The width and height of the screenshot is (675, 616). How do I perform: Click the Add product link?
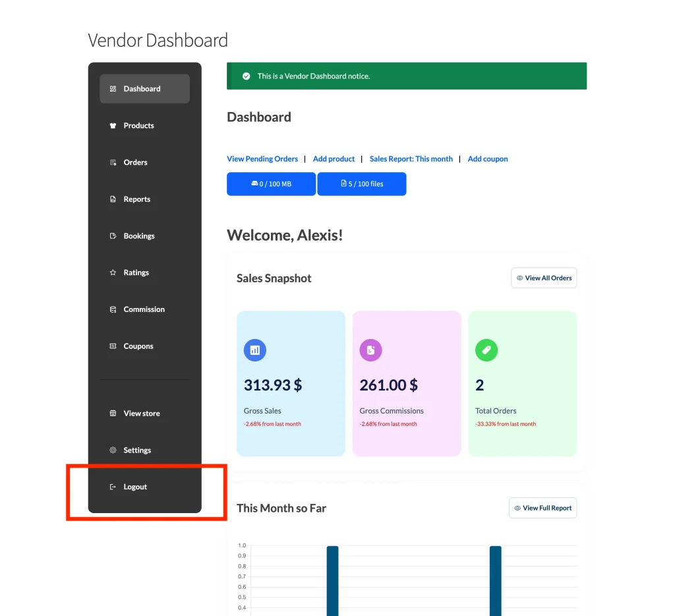[334, 159]
